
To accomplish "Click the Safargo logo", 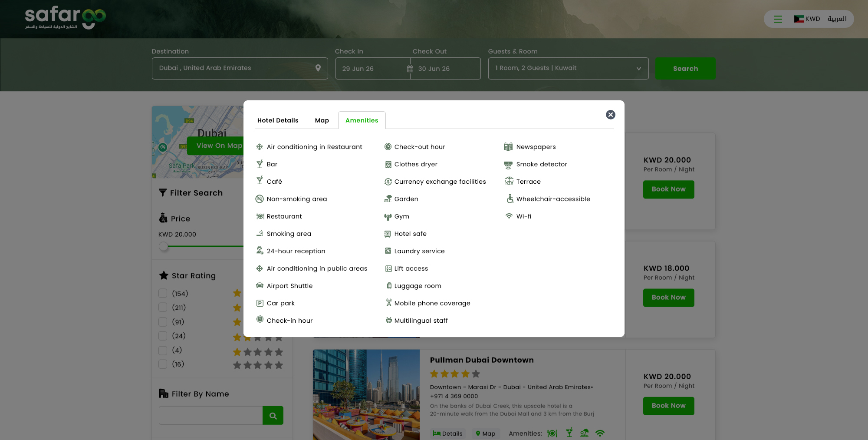I will tap(65, 17).
